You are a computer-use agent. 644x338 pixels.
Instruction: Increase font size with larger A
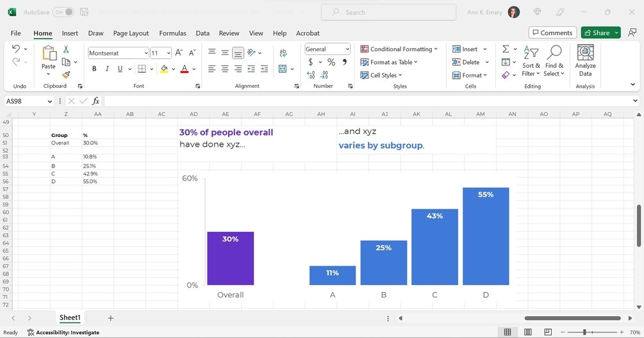(179, 52)
